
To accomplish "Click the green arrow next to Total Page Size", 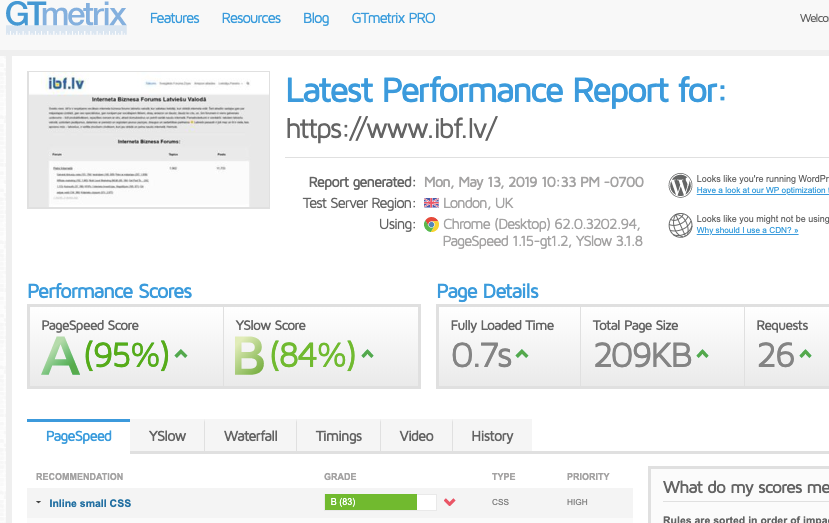I will coord(703,354).
